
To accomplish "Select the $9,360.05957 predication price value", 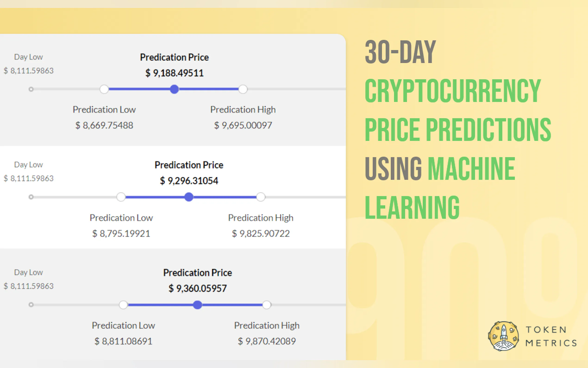I will click(x=197, y=289).
